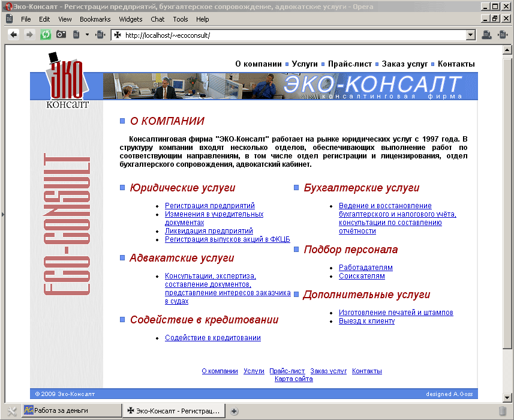Click the ЭКО Консалт logo image
Viewport: 514px width, 420px height.
[x=67, y=80]
